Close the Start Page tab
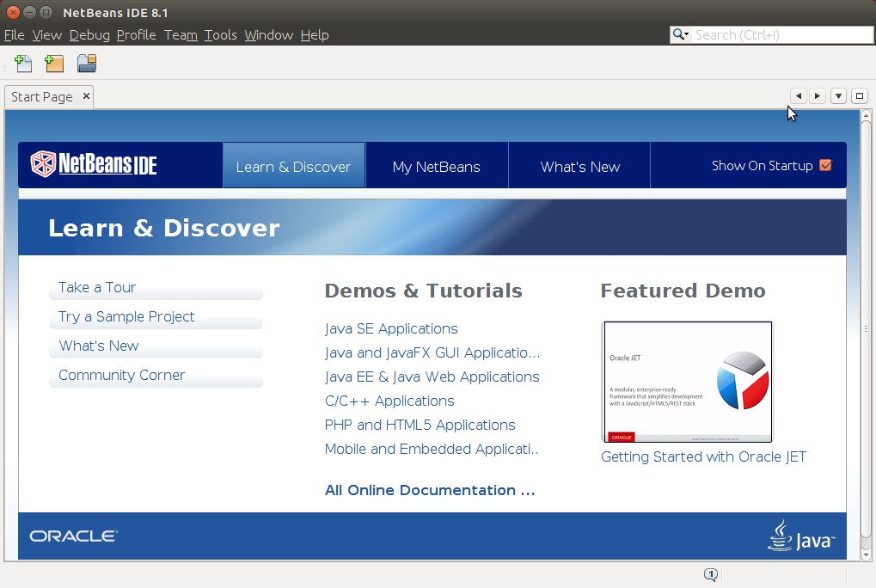876x588 pixels. (86, 96)
